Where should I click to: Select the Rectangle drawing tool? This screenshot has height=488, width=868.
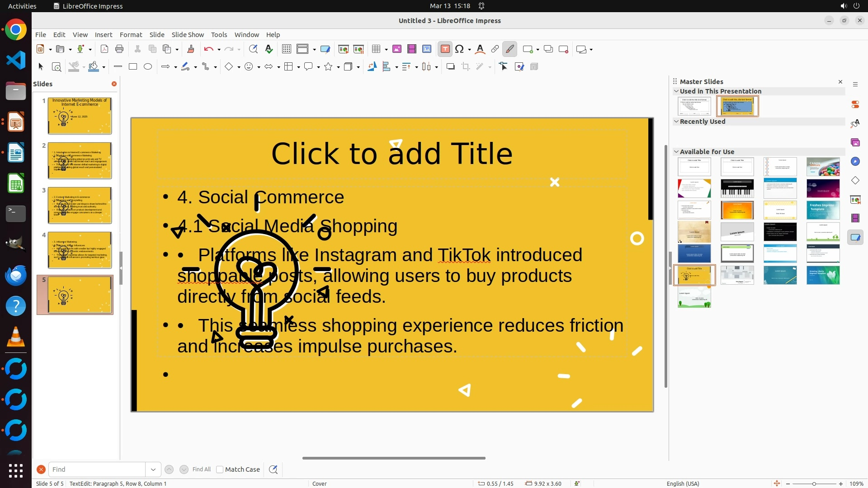[133, 67]
